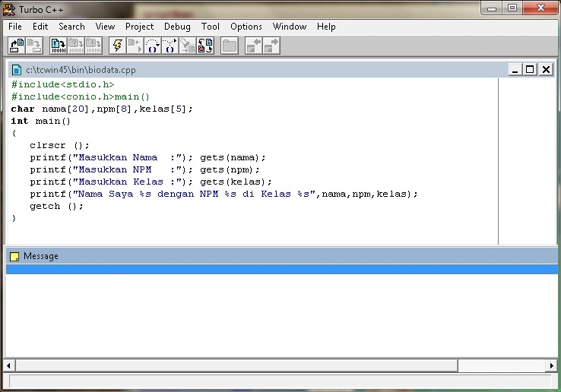Open the Window menu
561x392 pixels.
tap(289, 27)
